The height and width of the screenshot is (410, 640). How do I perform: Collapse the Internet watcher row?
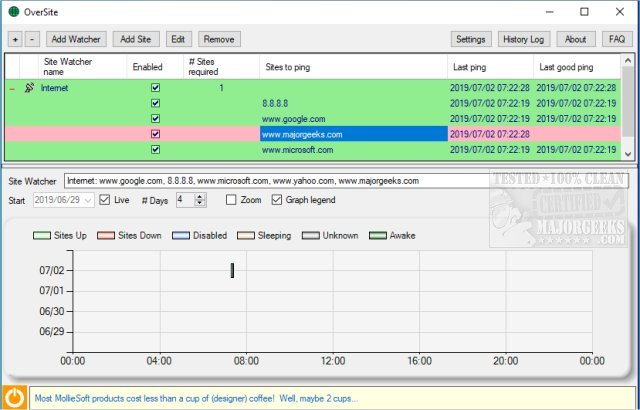[12, 89]
